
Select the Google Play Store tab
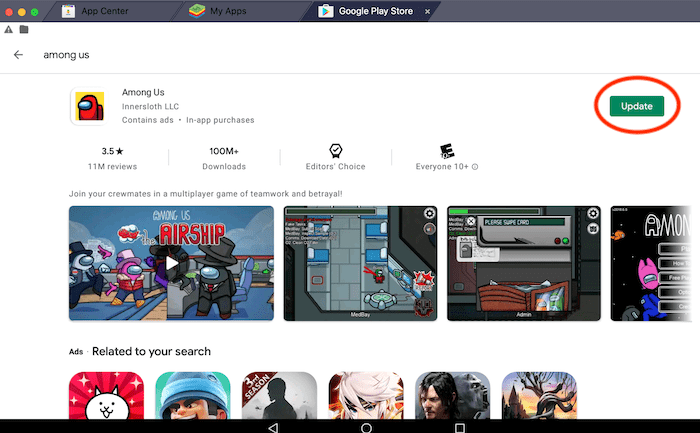coord(375,11)
